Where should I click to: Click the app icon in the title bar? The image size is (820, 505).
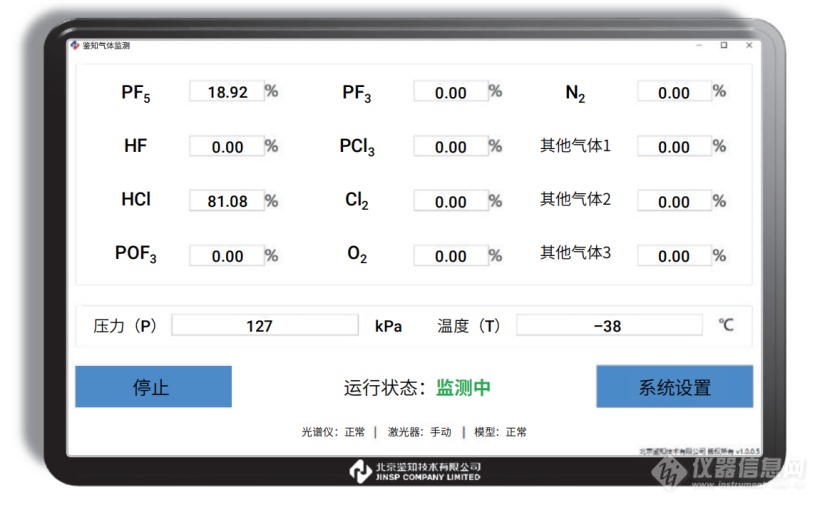tap(74, 45)
